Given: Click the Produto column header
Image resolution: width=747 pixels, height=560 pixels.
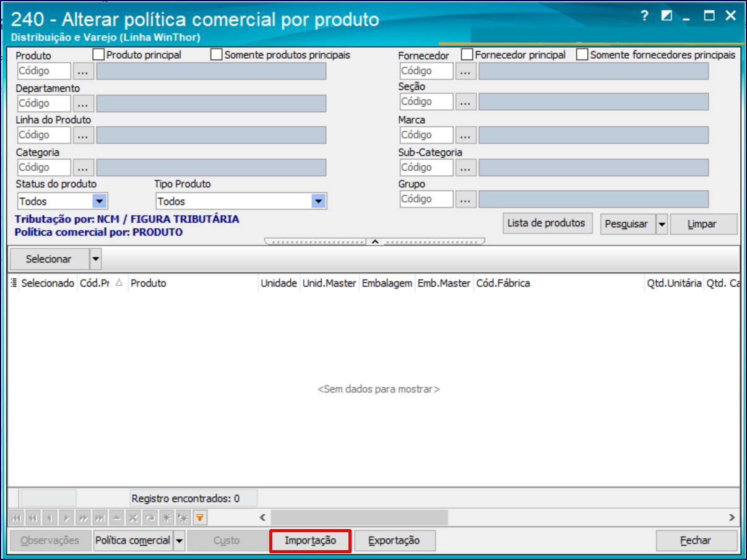Looking at the screenshot, I should coord(193,283).
